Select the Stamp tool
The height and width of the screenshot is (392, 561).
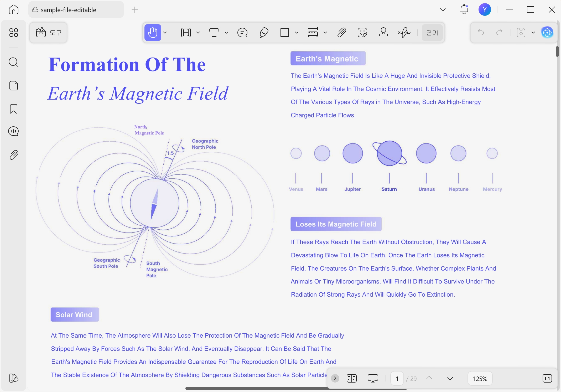point(383,33)
